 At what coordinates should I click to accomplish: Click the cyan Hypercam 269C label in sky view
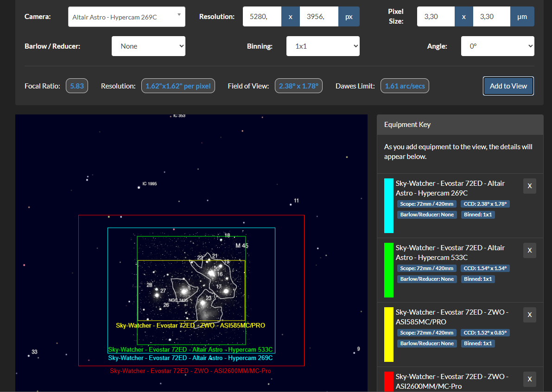pyautogui.click(x=190, y=358)
